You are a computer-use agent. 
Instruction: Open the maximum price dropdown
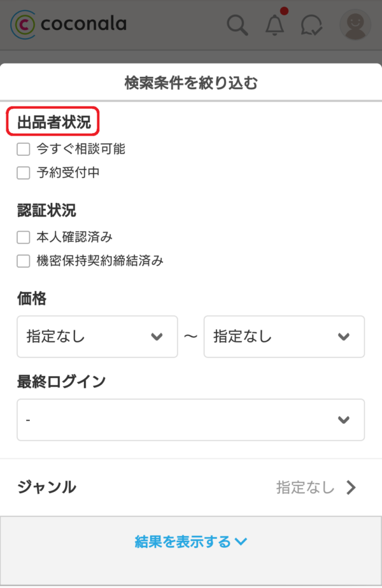coord(284,337)
